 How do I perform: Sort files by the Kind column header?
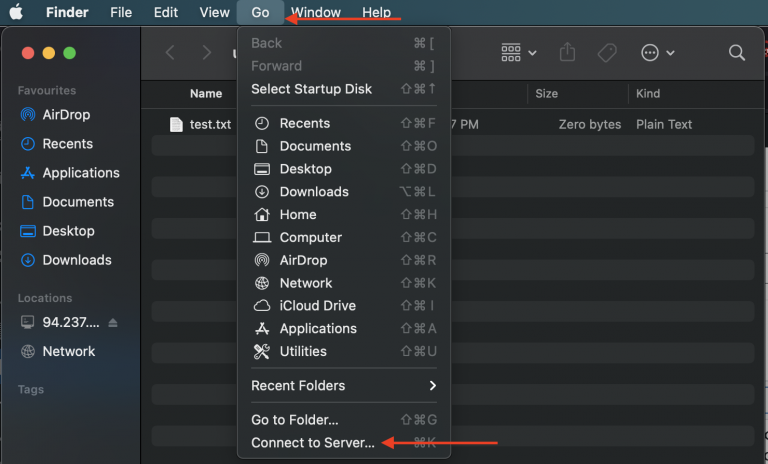(x=648, y=94)
